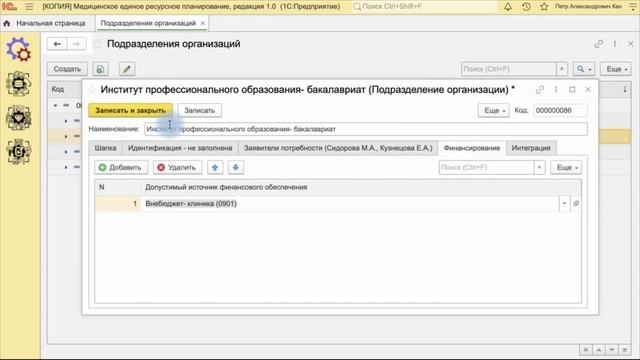This screenshot has width=640, height=360.
Task: Jump to list start arrow
Action: point(586,350)
